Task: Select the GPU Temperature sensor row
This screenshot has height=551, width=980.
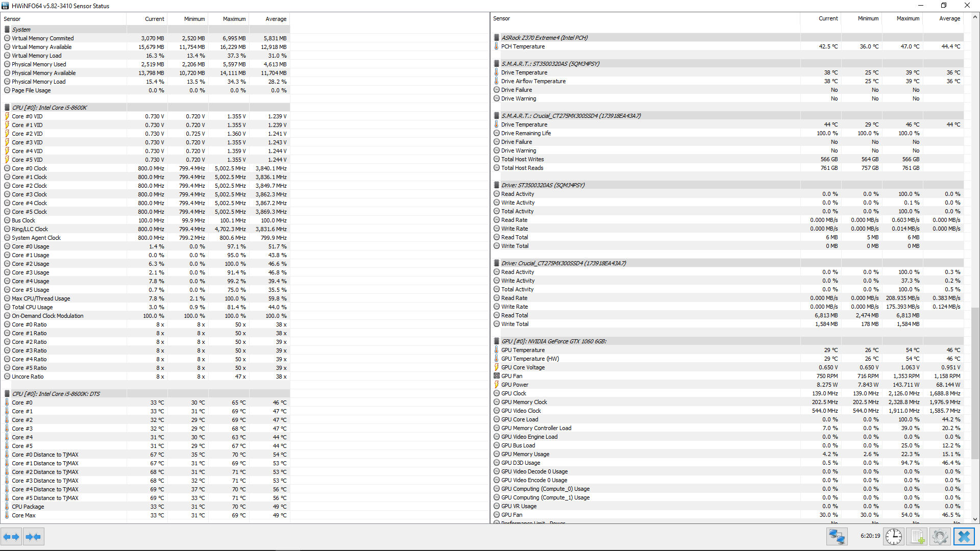Action: point(523,350)
